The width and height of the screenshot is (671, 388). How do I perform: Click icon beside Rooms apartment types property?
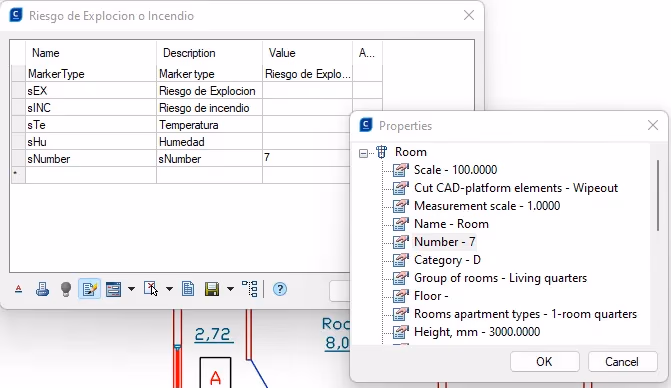[x=401, y=314]
